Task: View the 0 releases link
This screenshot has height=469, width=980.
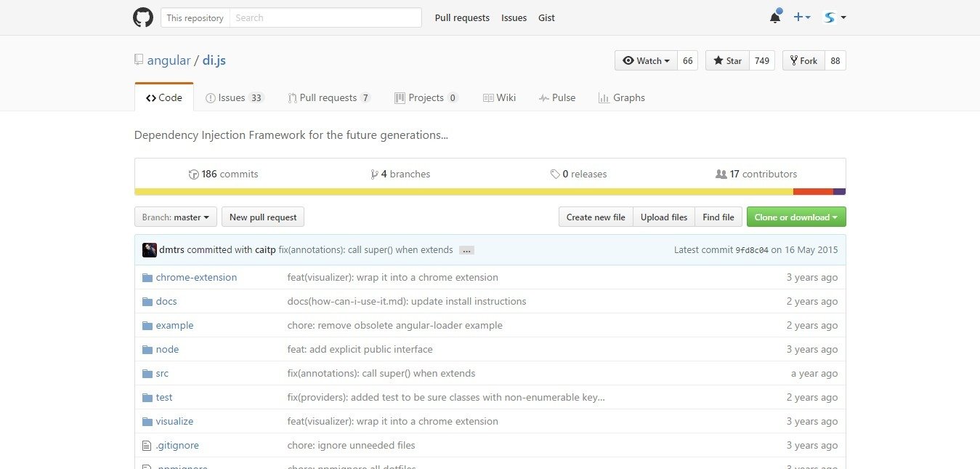Action: click(578, 175)
